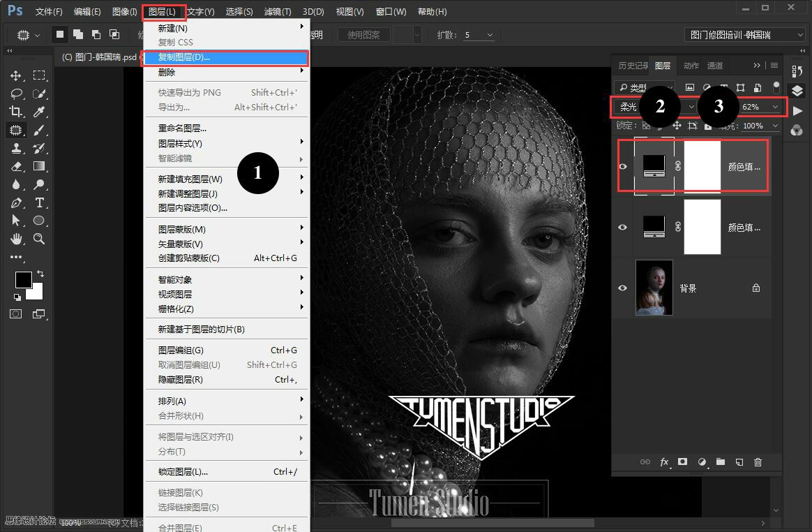Image resolution: width=812 pixels, height=532 pixels.
Task: Toggle visibility of 背景 layer
Action: [622, 288]
